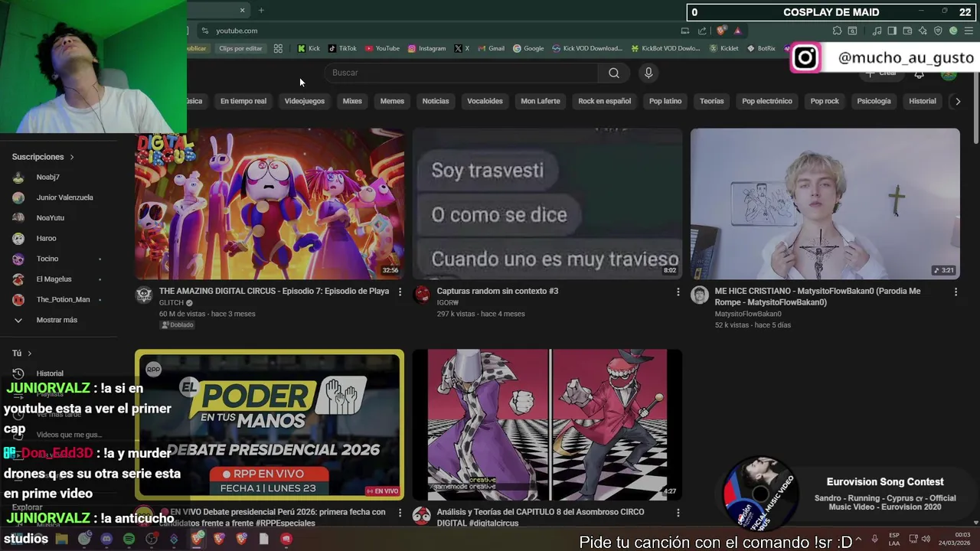
Task: Expand the Suscripciones section chevron
Action: pyautogui.click(x=72, y=157)
